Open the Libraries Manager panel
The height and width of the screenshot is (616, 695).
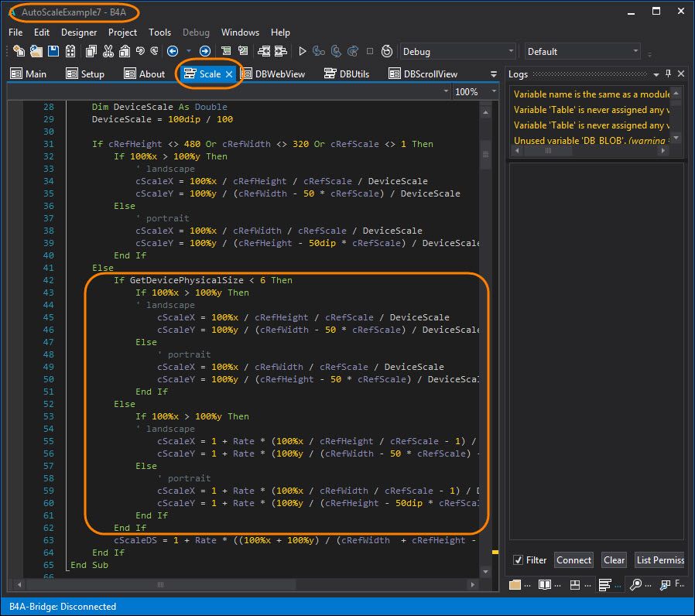click(545, 585)
